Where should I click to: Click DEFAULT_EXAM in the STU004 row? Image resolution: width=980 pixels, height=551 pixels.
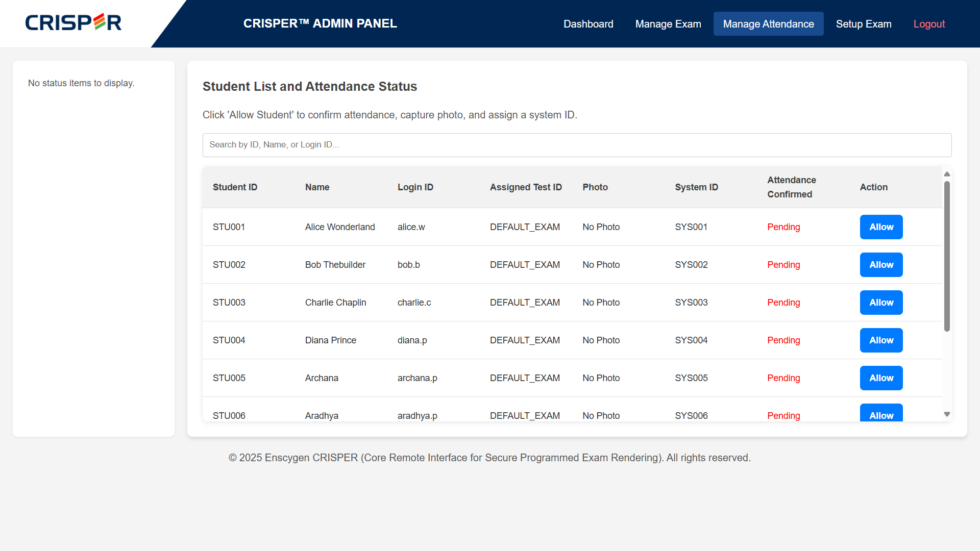[x=525, y=340]
